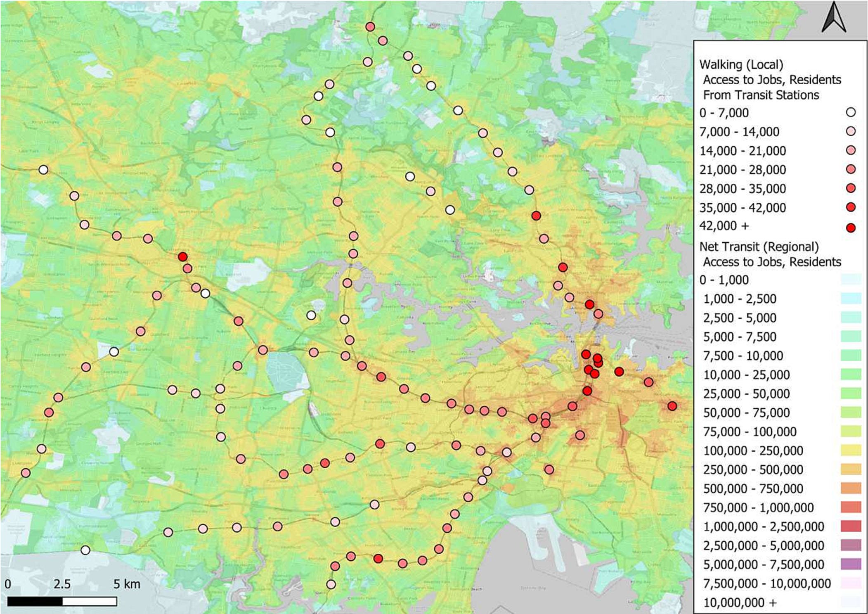Click the 42,000 + legend circle

click(850, 228)
